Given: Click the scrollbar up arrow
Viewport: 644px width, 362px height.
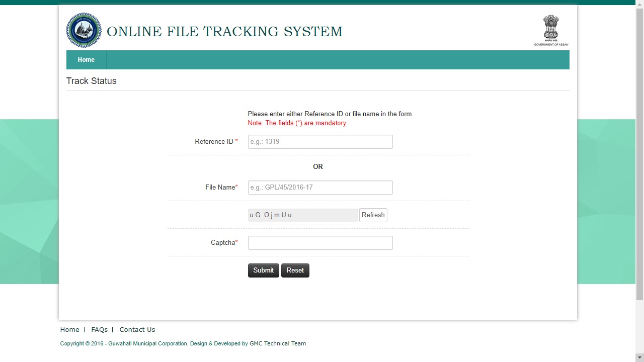Looking at the screenshot, I should (639, 3).
